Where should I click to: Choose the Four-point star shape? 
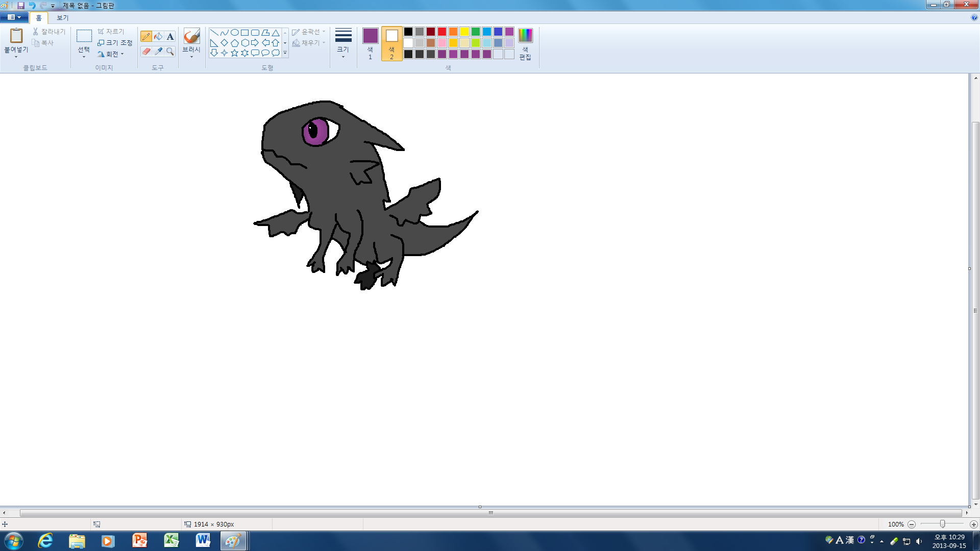coord(225,53)
